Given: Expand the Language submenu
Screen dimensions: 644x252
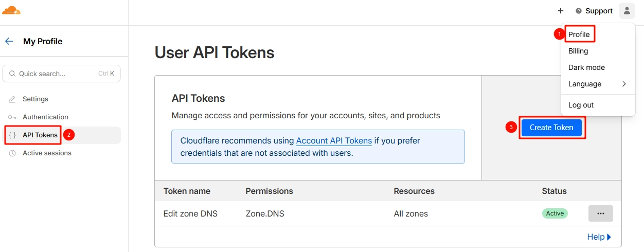Looking at the screenshot, I should coord(597,84).
